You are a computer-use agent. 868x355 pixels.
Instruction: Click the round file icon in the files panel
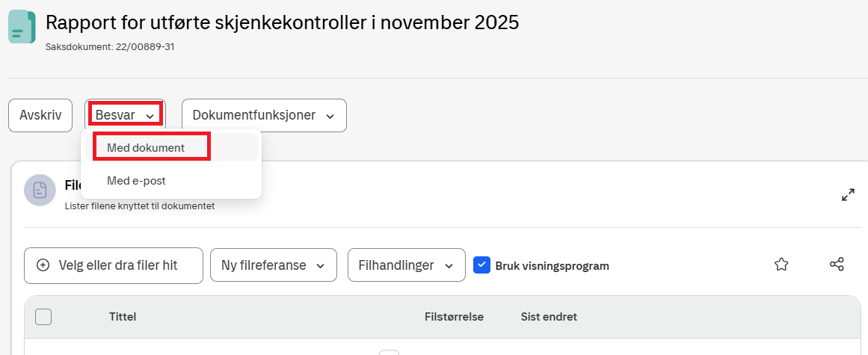40,190
